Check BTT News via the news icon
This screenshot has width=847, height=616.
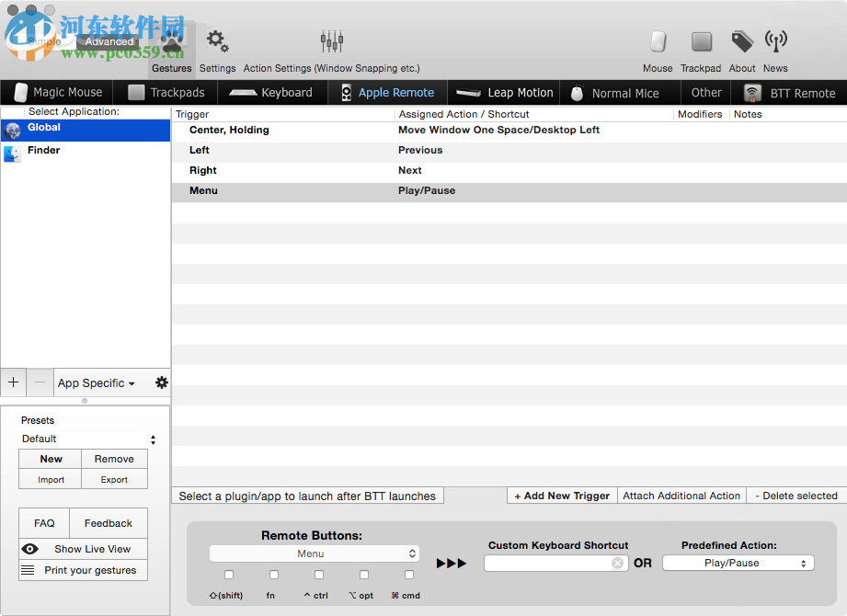click(x=775, y=43)
